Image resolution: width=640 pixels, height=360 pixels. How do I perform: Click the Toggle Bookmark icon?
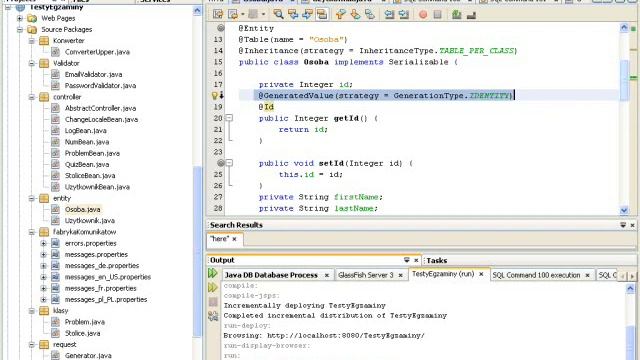[x=370, y=15]
